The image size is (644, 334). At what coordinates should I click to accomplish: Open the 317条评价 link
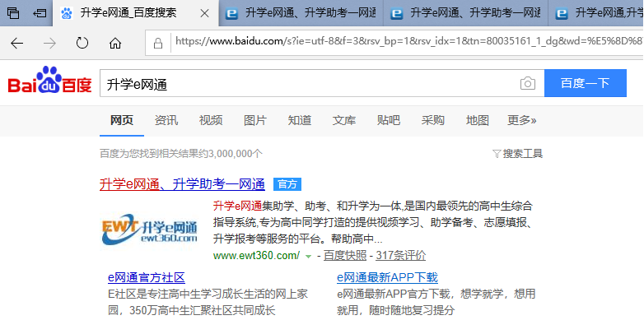400,256
